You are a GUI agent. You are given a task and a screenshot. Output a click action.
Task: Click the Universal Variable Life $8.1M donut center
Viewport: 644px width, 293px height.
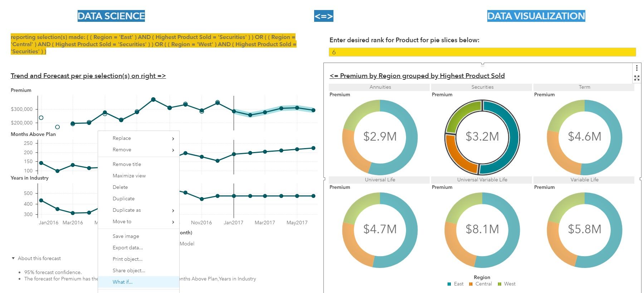pos(482,229)
